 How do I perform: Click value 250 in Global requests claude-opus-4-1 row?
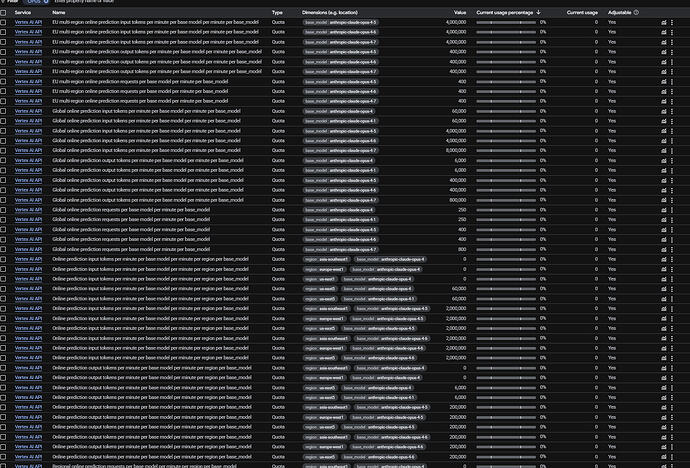[462, 219]
